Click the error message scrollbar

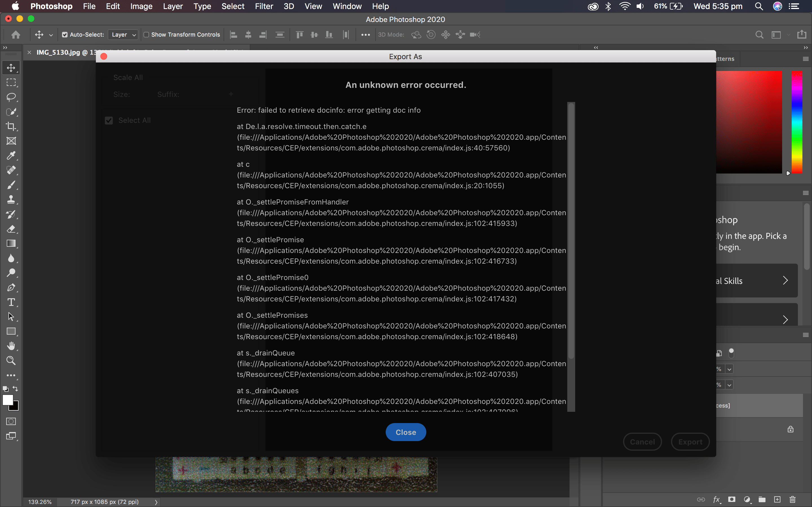point(571,231)
